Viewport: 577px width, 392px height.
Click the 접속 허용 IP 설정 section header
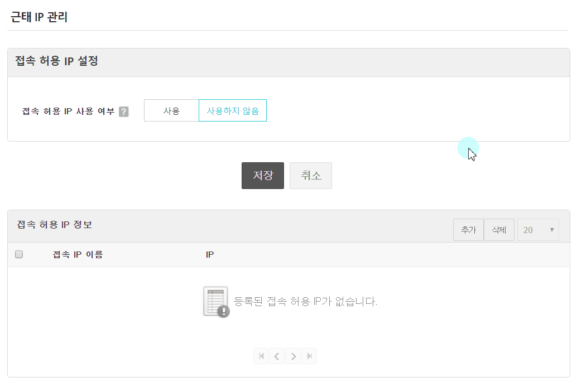coord(57,61)
